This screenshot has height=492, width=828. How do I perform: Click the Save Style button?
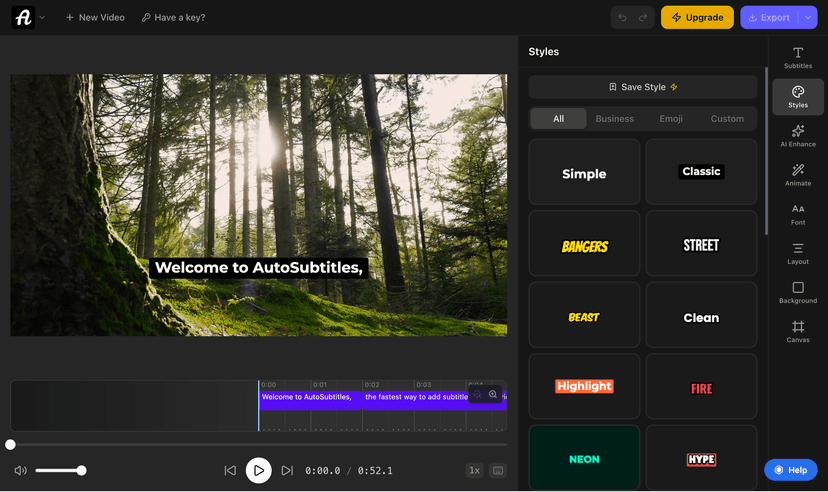[x=643, y=87]
